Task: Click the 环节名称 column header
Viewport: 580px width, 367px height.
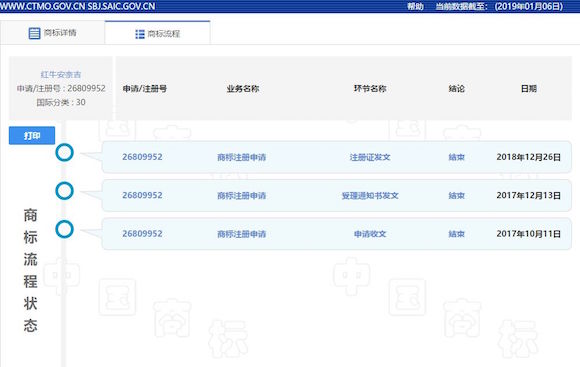Action: [370, 89]
